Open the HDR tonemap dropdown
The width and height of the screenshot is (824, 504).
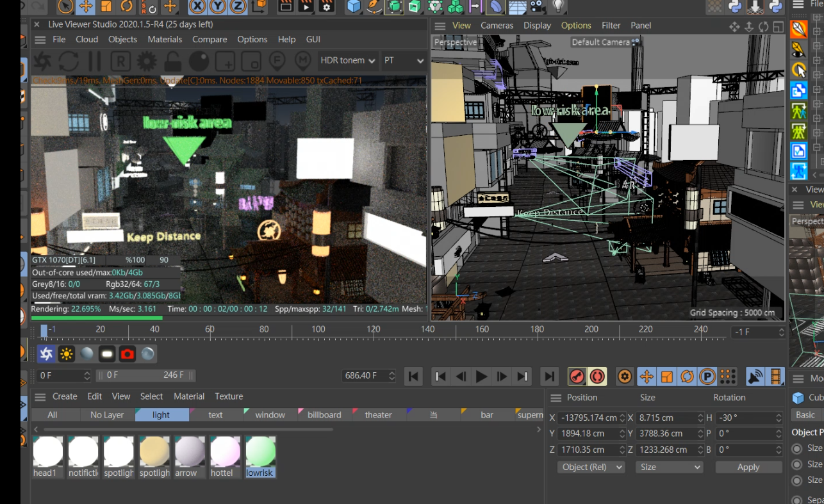348,61
